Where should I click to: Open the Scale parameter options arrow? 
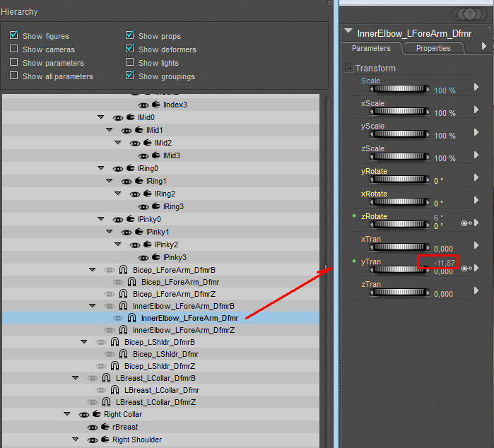[x=476, y=87]
